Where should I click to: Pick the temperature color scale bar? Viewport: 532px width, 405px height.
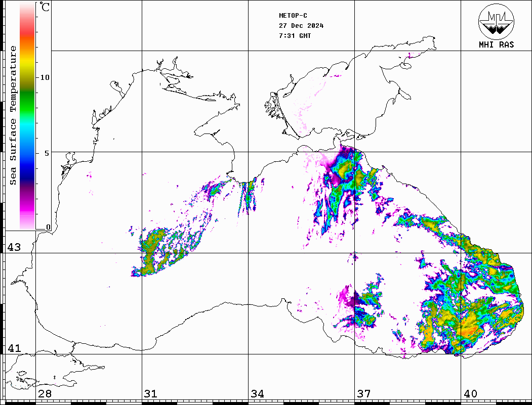coord(27,116)
